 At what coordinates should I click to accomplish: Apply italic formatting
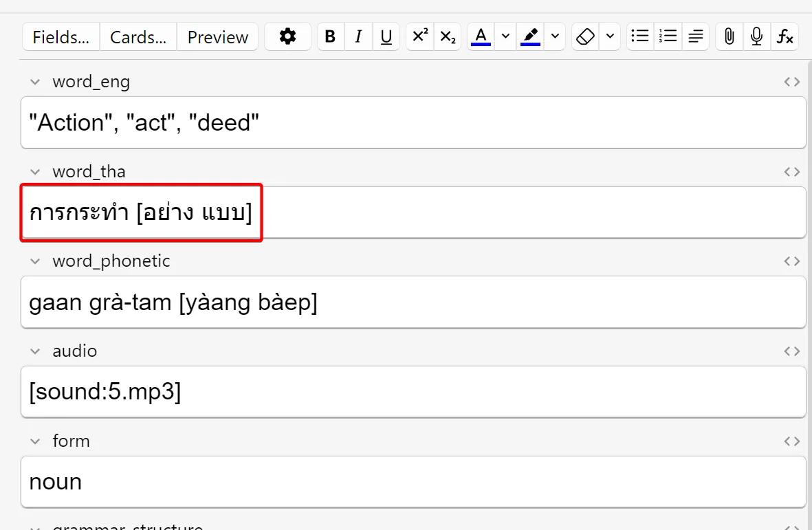358,36
